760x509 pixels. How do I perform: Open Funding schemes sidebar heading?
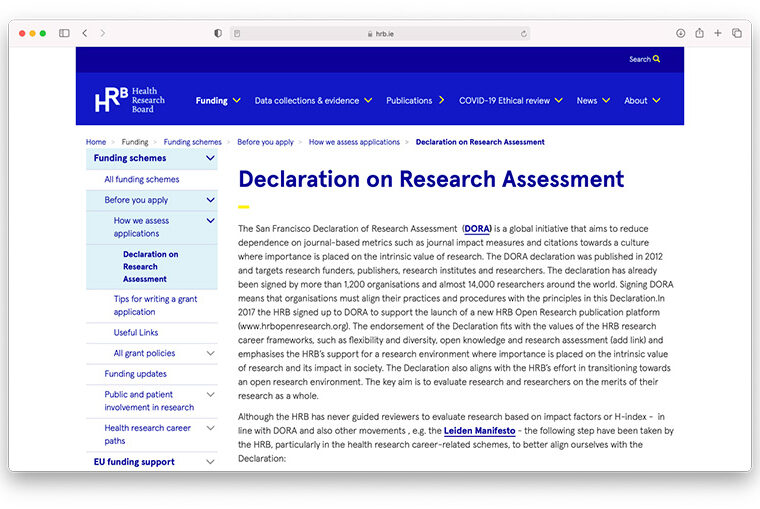(130, 158)
